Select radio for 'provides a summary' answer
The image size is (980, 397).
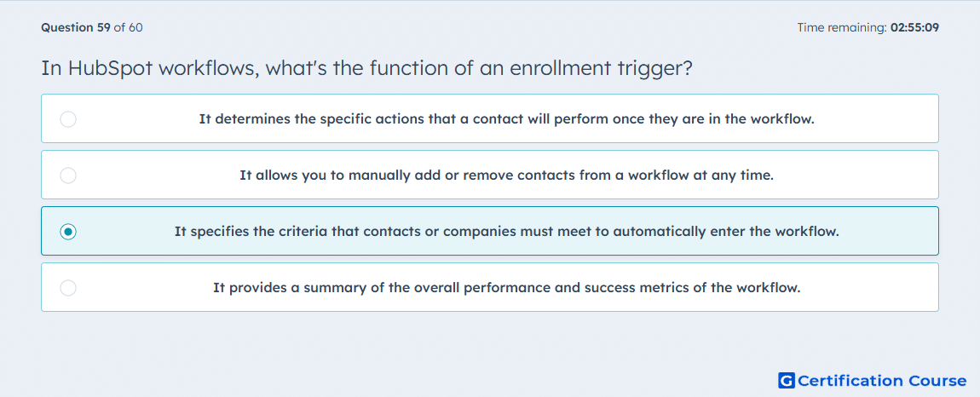coord(68,288)
